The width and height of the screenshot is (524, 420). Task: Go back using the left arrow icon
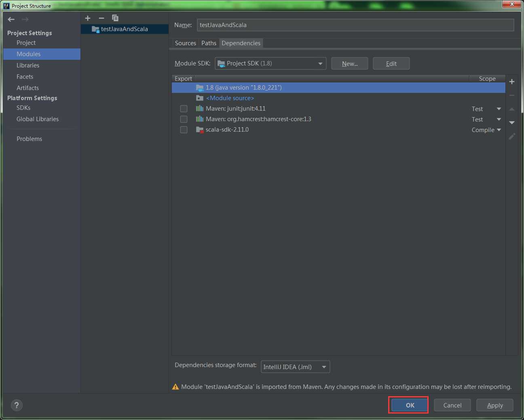click(11, 19)
